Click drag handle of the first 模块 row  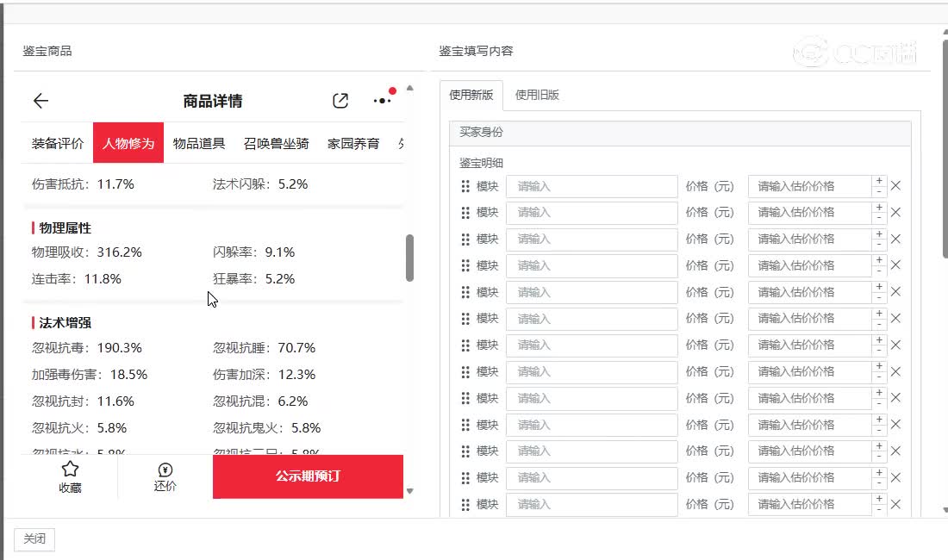[465, 186]
